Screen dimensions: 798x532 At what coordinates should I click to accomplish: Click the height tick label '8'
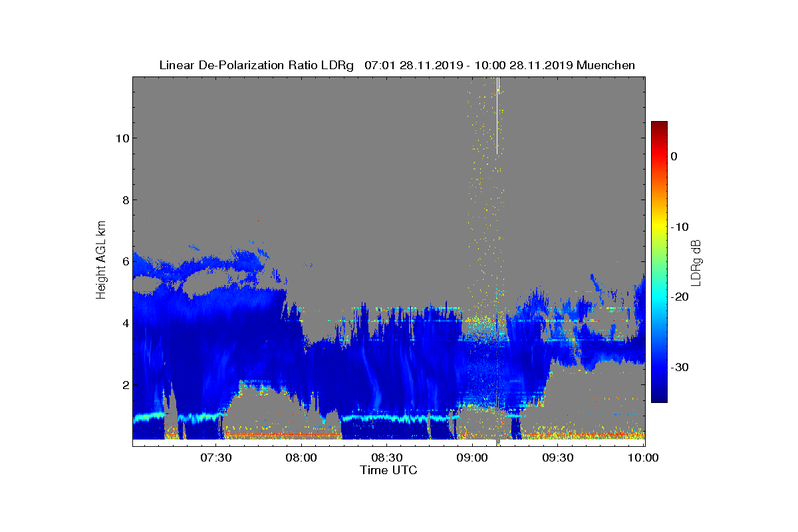(x=124, y=200)
